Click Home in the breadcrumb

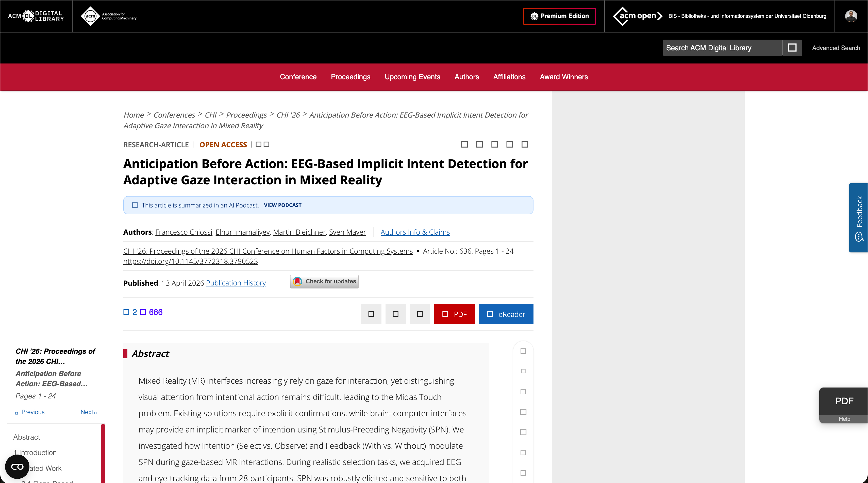coord(134,115)
